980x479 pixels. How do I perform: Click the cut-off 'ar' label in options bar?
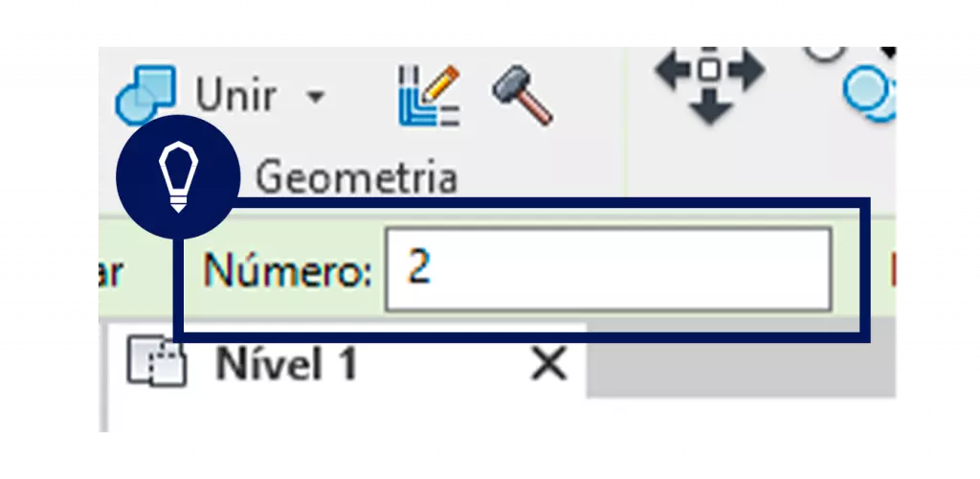tap(111, 272)
